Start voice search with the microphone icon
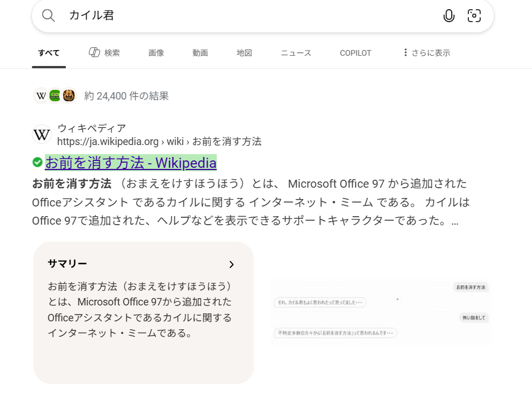The width and height of the screenshot is (532, 397). [x=449, y=16]
